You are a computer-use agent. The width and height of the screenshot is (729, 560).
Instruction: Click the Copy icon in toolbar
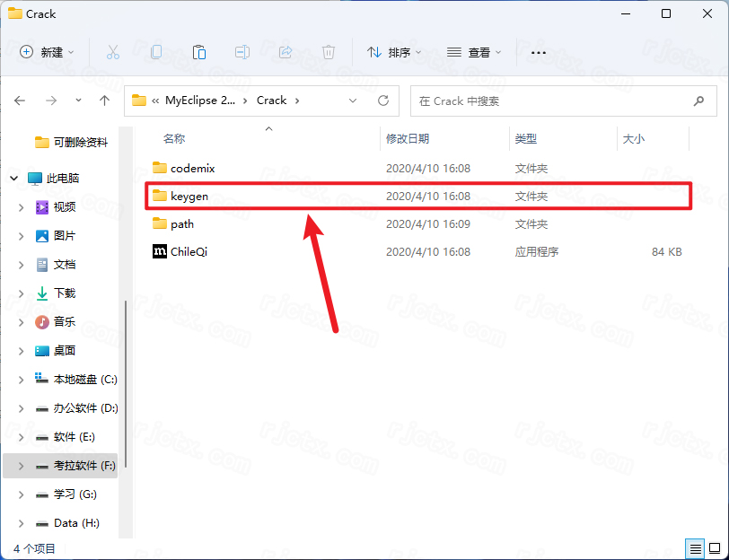click(156, 52)
